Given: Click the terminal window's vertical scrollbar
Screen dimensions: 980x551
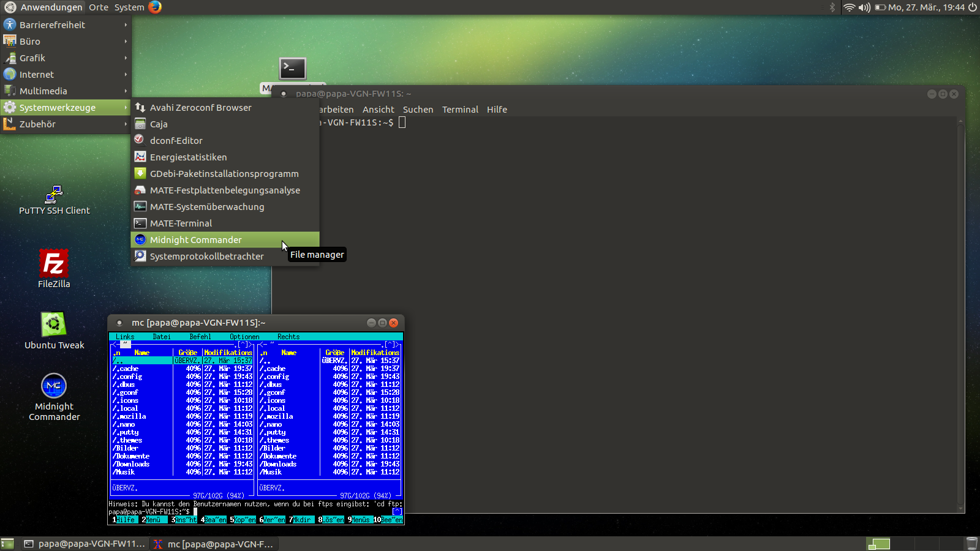Looking at the screenshot, I should coord(960,313).
